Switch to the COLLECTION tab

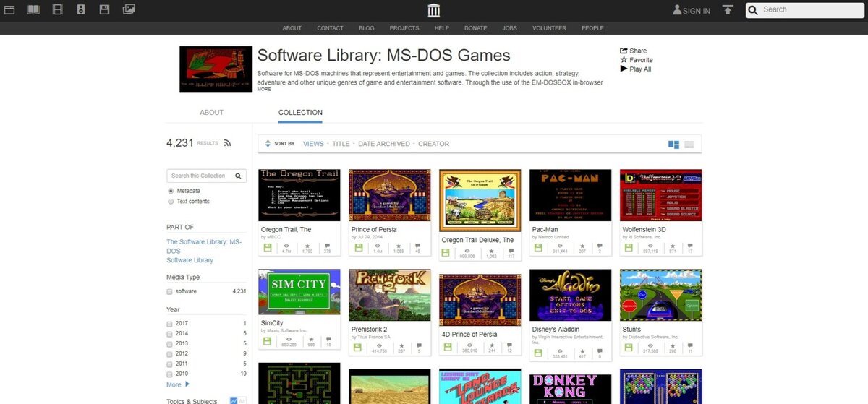pos(300,113)
